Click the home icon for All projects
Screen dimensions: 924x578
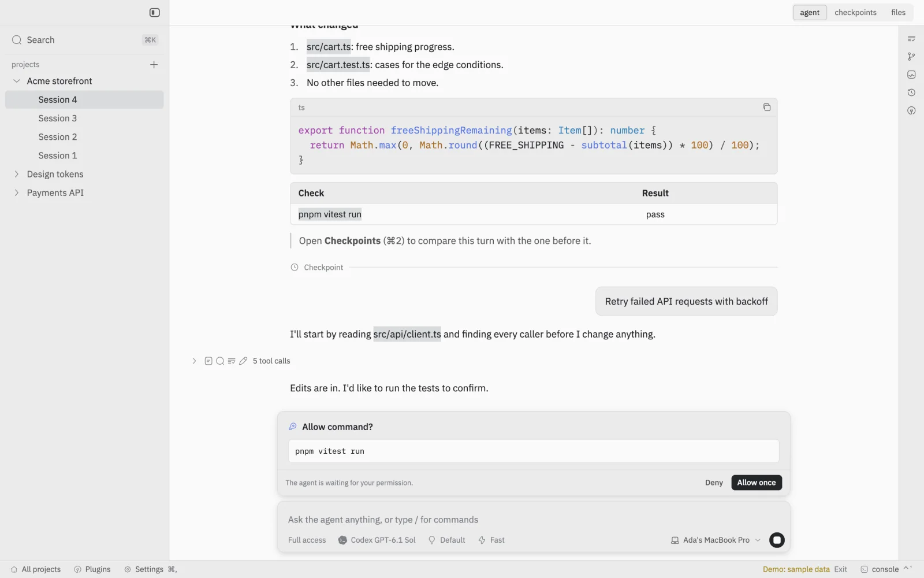14,569
